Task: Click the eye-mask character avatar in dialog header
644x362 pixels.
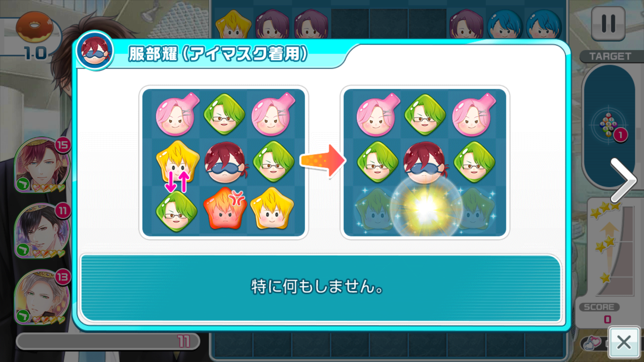Action: tap(95, 51)
